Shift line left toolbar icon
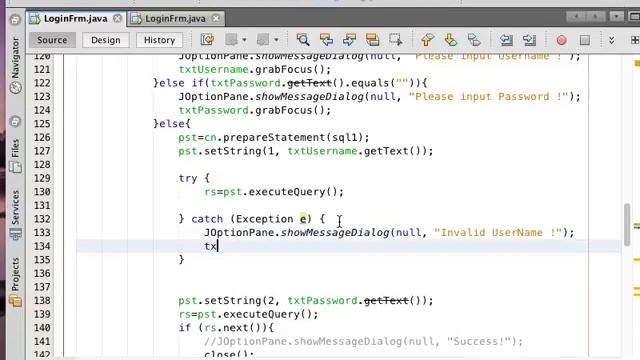640x360 pixels. point(506,40)
